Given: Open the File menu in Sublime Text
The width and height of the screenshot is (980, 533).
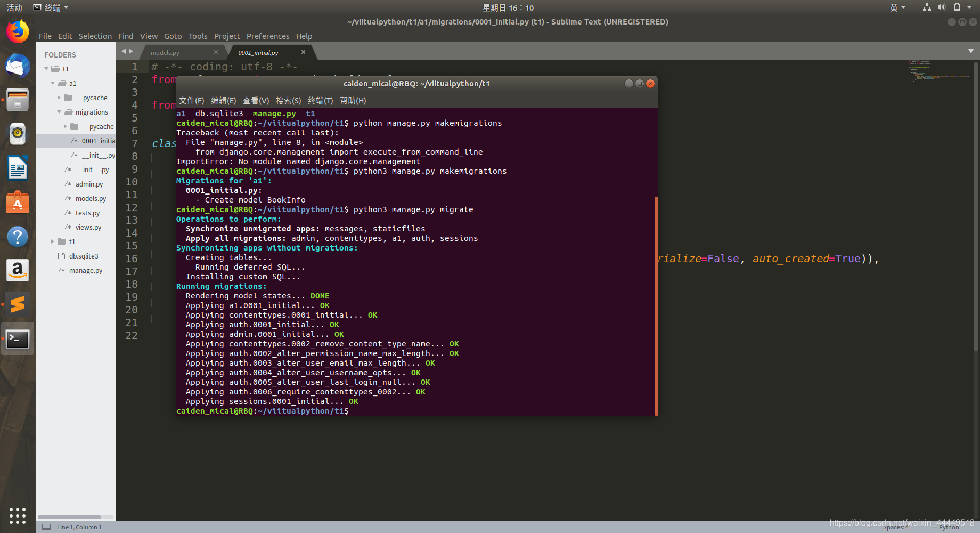Looking at the screenshot, I should coord(45,36).
